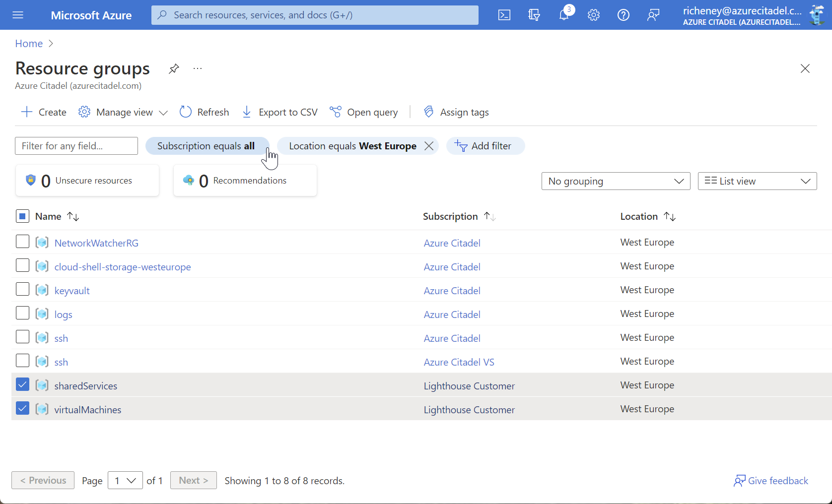Click inside the search resources field
The height and width of the screenshot is (504, 832).
pyautogui.click(x=315, y=15)
